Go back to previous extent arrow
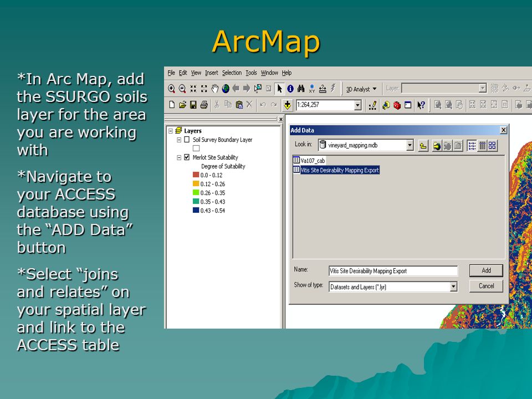 [x=236, y=89]
